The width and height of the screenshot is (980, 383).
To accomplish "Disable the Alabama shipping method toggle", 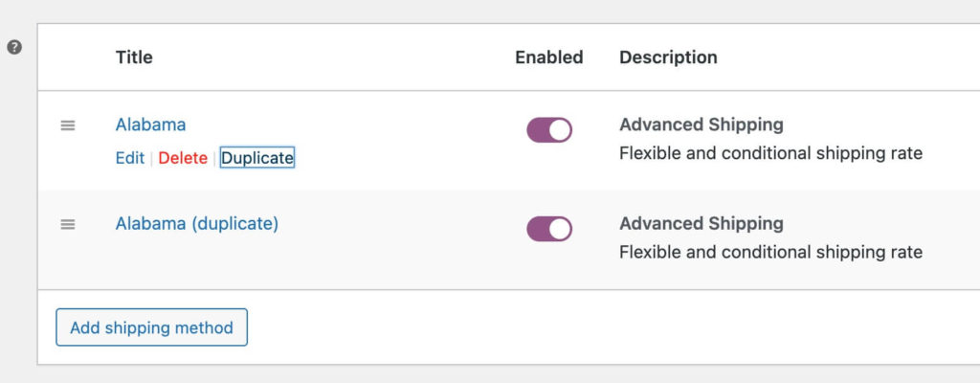I will pos(548,130).
